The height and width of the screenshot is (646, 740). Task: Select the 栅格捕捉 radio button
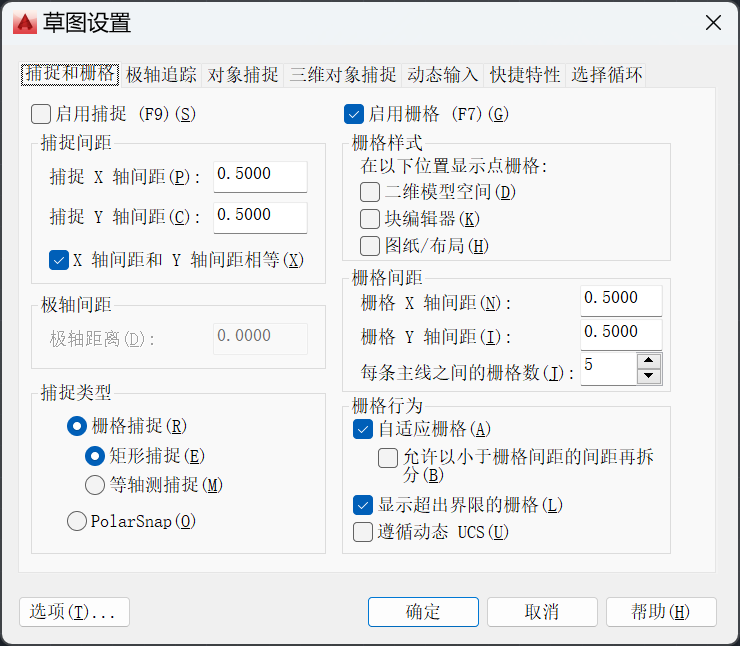click(x=77, y=426)
